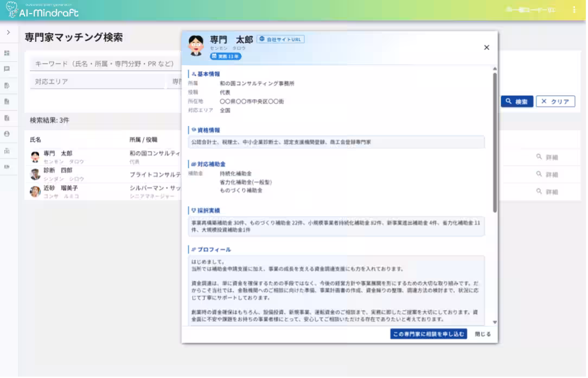
Task: Click the magnifier icon in 診断 四郎 row
Action: click(x=540, y=174)
